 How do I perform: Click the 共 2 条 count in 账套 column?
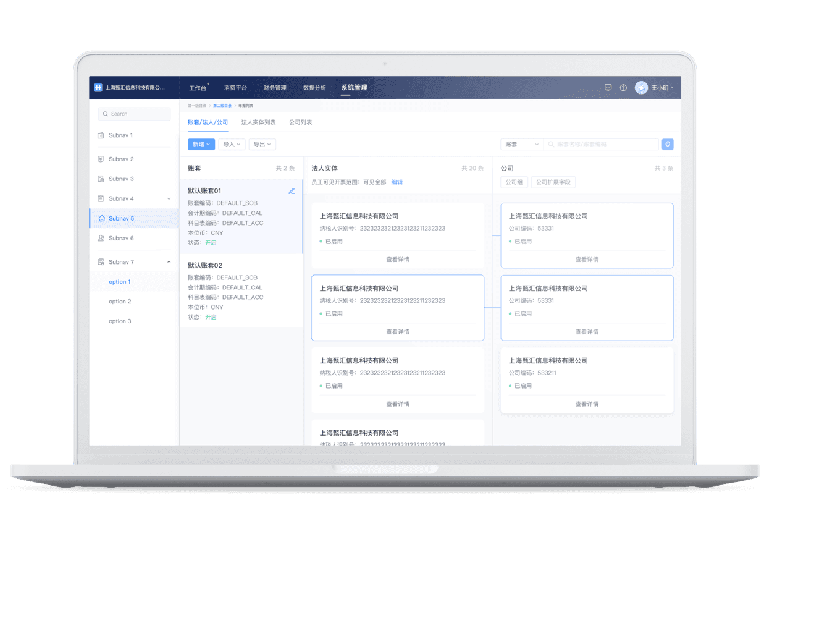coord(285,168)
